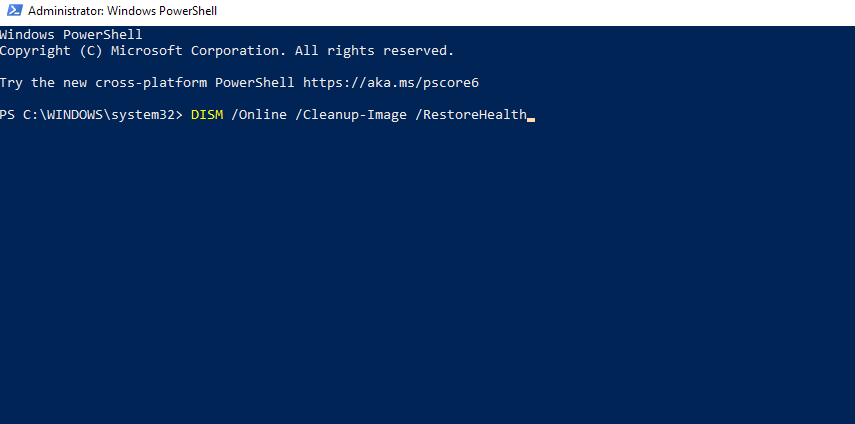Click the Windows PowerShell header line in terminal
The height and width of the screenshot is (424, 855).
[x=71, y=35]
